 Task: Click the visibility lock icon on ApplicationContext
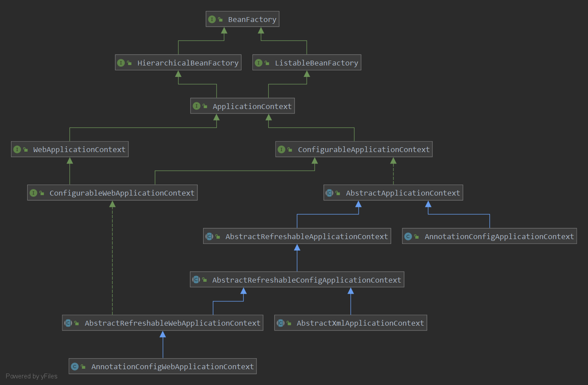(205, 106)
